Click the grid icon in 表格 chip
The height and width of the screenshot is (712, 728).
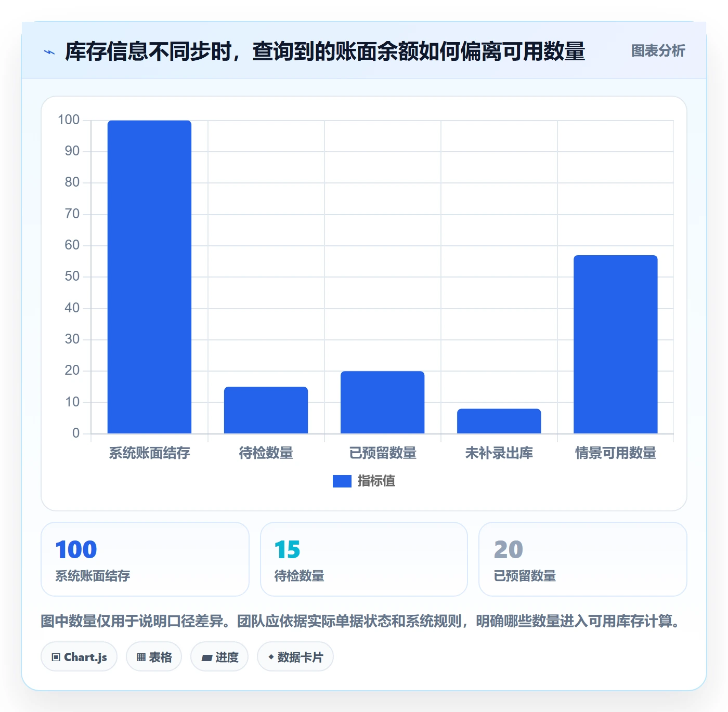coord(141,657)
